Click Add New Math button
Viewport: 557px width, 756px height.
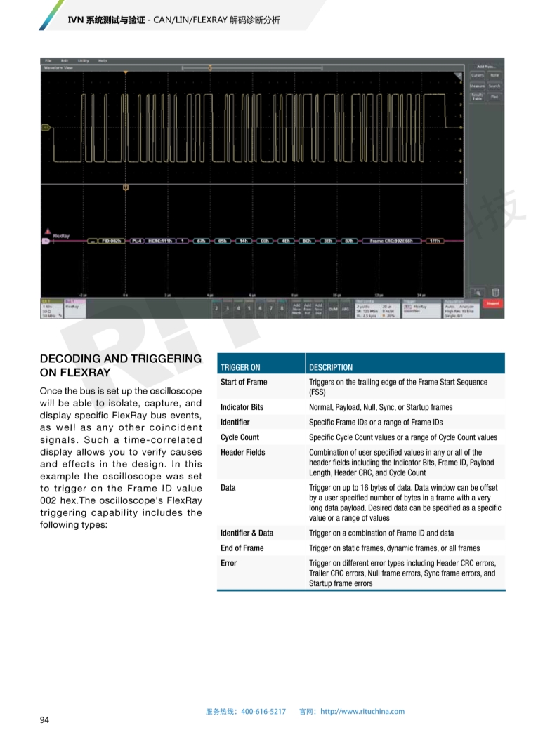point(296,308)
